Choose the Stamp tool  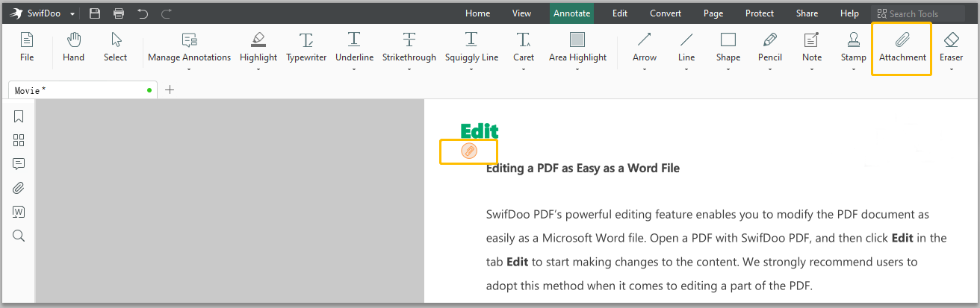coord(854,47)
